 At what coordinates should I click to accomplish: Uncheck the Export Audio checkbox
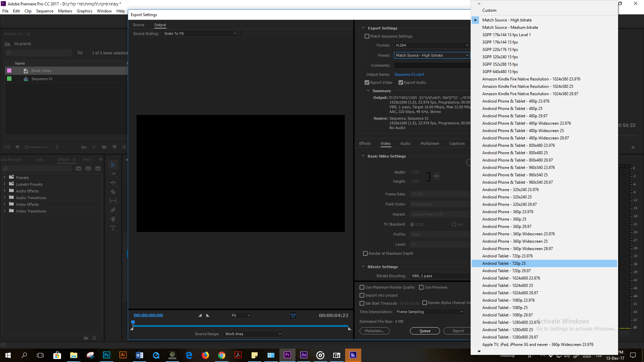click(401, 82)
